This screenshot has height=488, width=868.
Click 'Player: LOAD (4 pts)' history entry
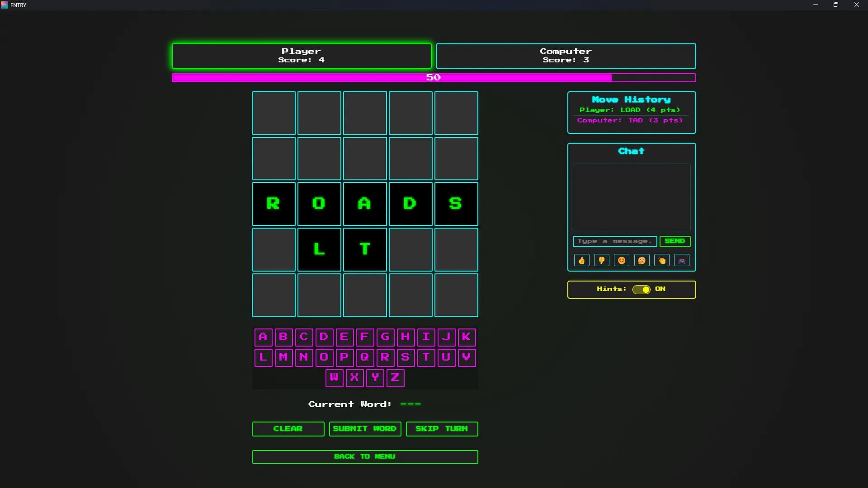tap(630, 110)
